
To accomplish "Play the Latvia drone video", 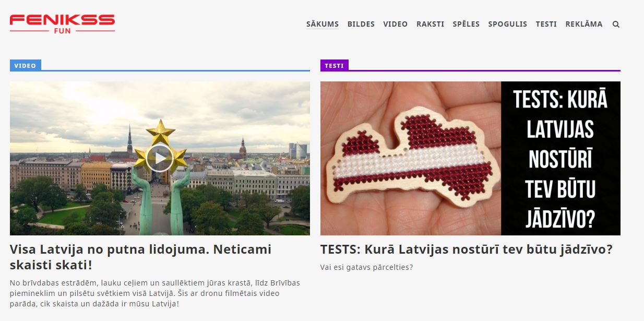I will pos(160,158).
